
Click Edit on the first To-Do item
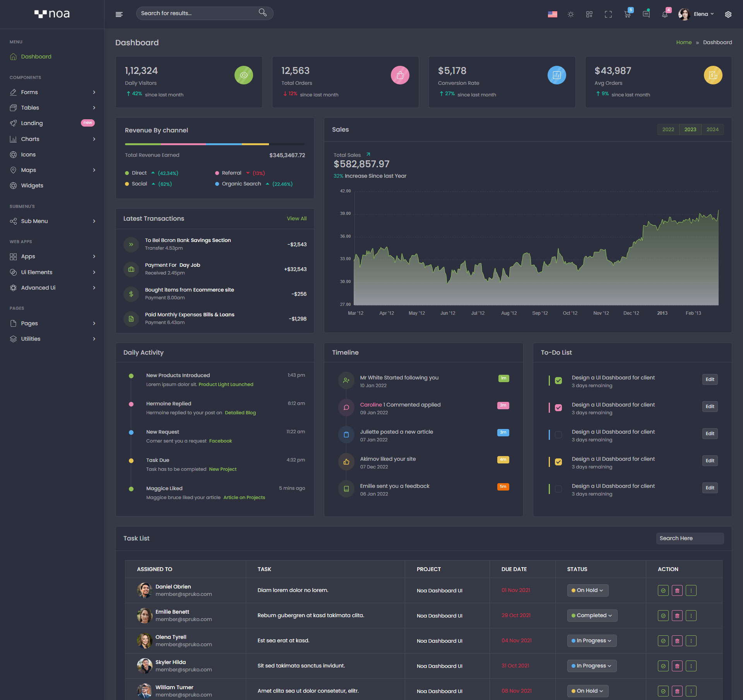coord(710,379)
